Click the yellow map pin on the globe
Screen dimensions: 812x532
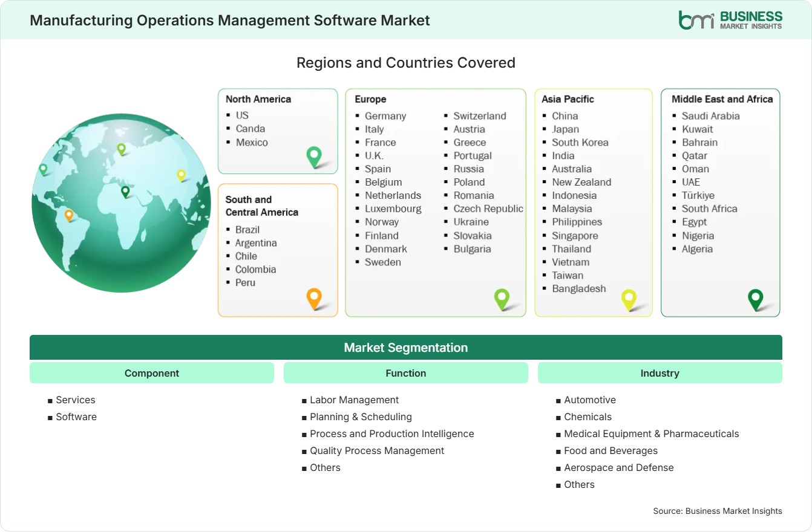click(x=181, y=175)
